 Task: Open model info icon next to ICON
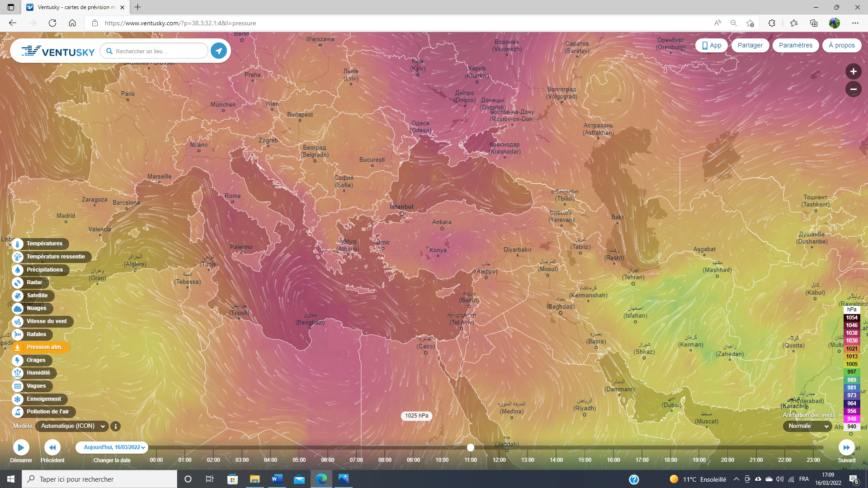[116, 427]
